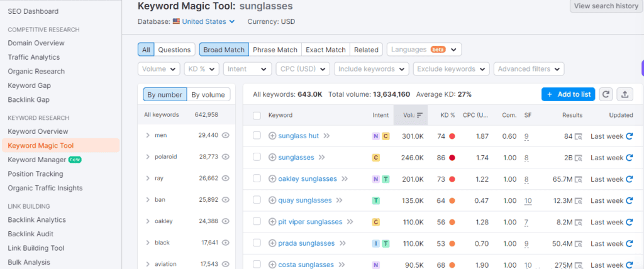Refresh metrics for sunglass hut row
The image size is (644, 269).
pyautogui.click(x=629, y=136)
